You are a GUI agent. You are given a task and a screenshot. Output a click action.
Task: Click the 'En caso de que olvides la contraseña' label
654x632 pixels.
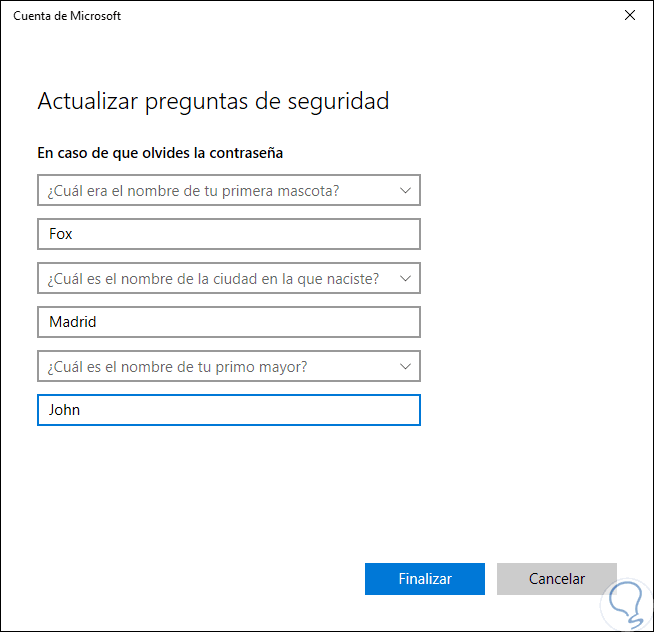[160, 153]
